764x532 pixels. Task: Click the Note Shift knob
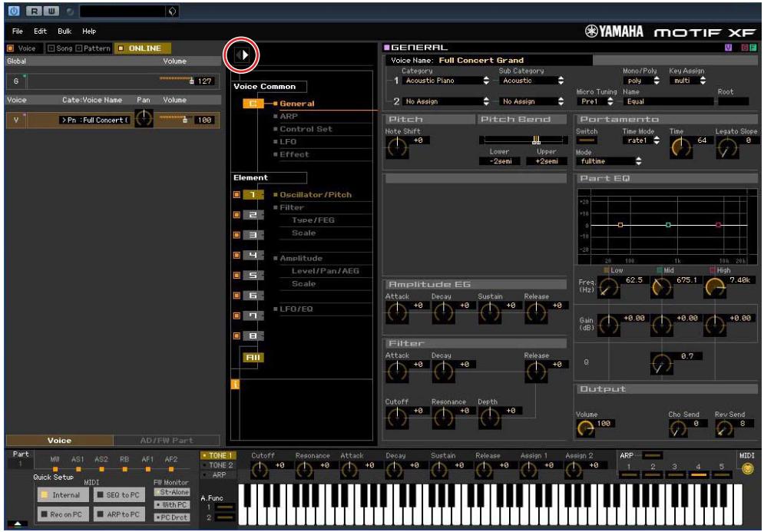pos(397,147)
